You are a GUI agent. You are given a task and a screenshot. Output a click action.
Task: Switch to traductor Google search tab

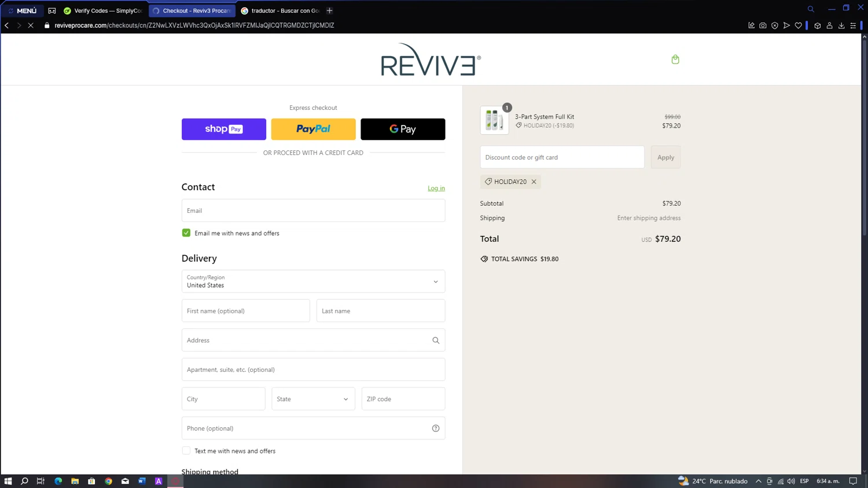coord(280,10)
